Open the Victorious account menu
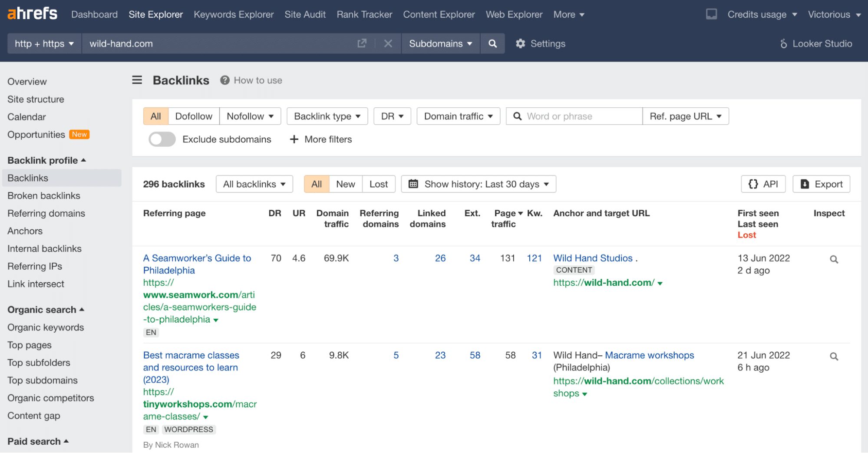Screen dimensions: 868x453 click(x=834, y=14)
